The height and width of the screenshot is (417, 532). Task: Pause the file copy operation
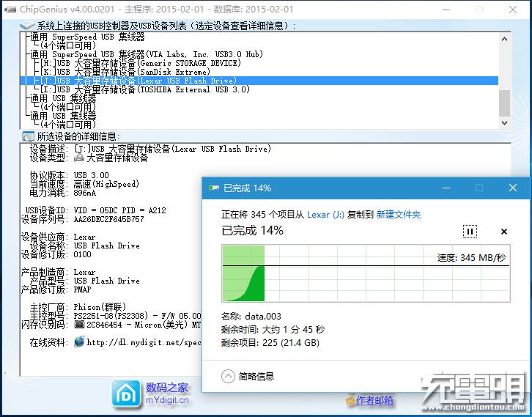click(470, 232)
